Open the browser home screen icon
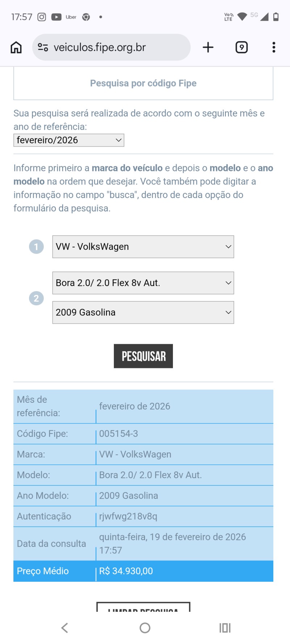The height and width of the screenshot is (644, 290). tap(16, 47)
